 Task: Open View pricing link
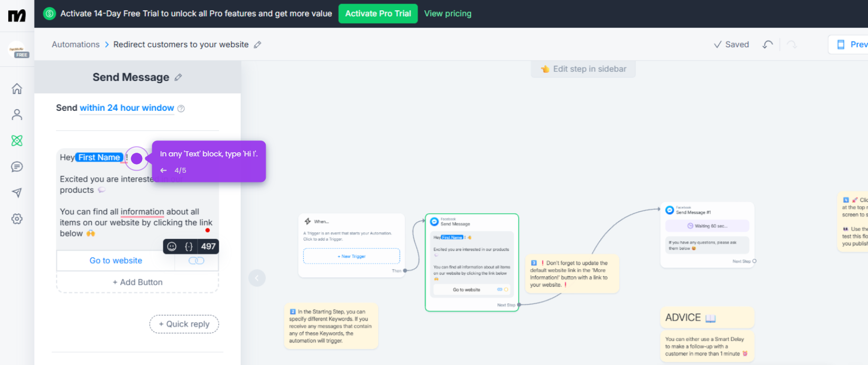[447, 14]
